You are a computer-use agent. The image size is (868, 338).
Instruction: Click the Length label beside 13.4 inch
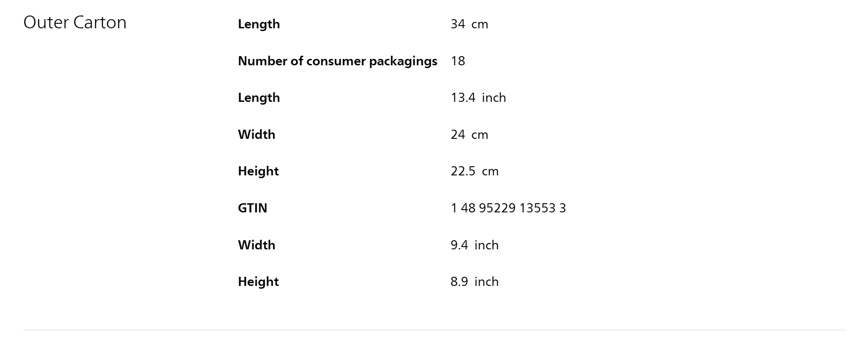(x=259, y=98)
